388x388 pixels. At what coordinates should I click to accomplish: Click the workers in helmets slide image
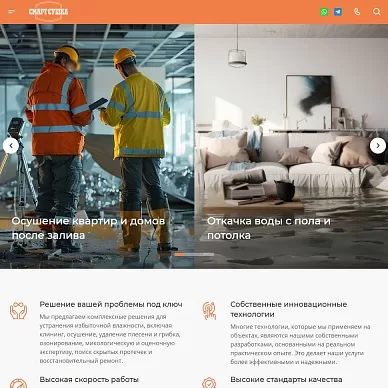(x=97, y=146)
